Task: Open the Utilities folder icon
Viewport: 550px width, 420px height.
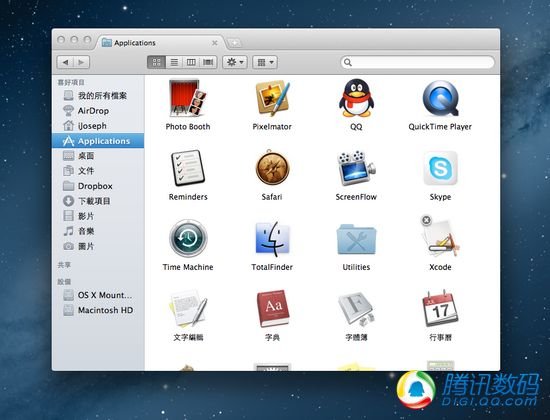Action: (x=356, y=239)
